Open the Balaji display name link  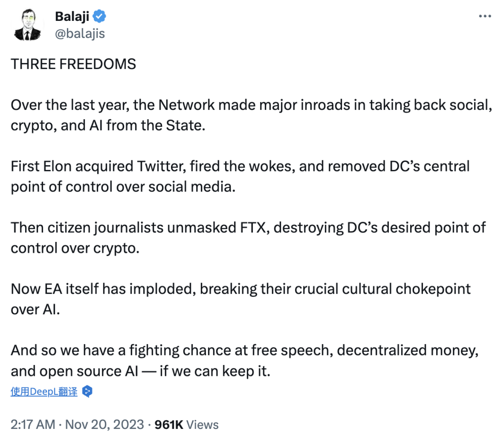[72, 16]
